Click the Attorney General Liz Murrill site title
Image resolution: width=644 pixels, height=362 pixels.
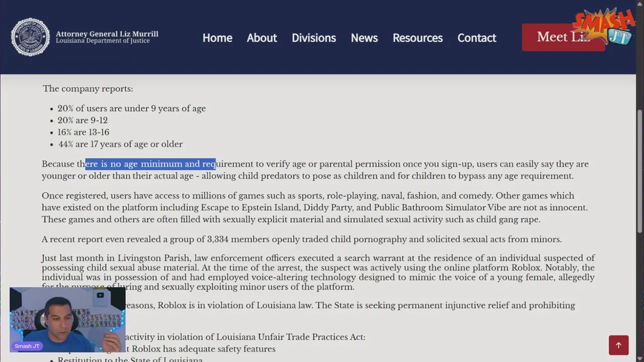[x=107, y=34]
